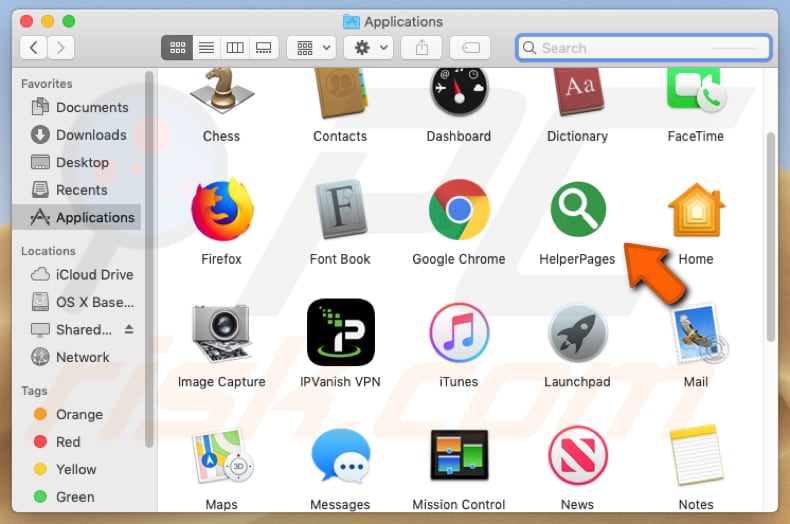Switch to column view
The width and height of the screenshot is (790, 524).
click(235, 48)
